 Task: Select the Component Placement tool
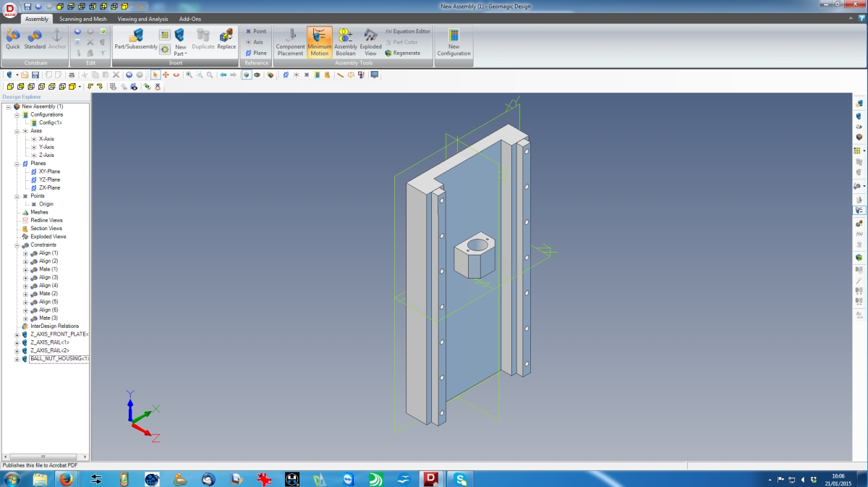tap(290, 42)
